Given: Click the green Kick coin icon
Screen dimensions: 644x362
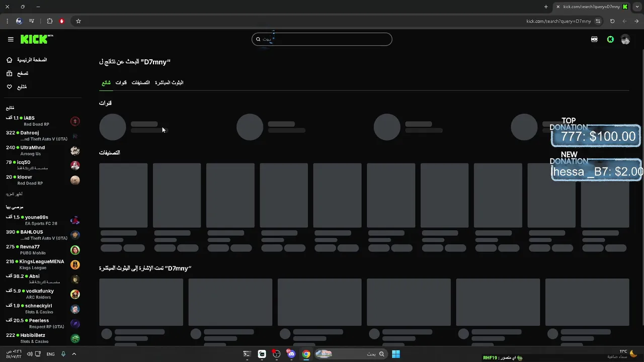Looking at the screenshot, I should pos(610,39).
